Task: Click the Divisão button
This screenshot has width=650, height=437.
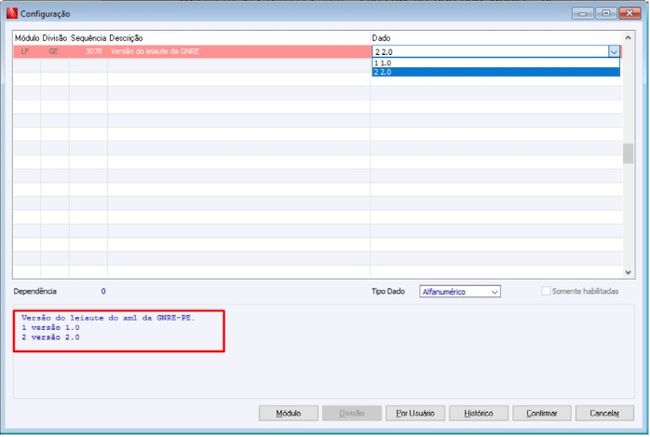Action: pyautogui.click(x=352, y=413)
